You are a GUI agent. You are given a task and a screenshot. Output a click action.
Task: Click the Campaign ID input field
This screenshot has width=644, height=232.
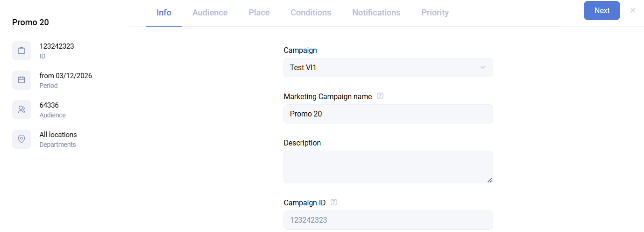pyautogui.click(x=388, y=220)
